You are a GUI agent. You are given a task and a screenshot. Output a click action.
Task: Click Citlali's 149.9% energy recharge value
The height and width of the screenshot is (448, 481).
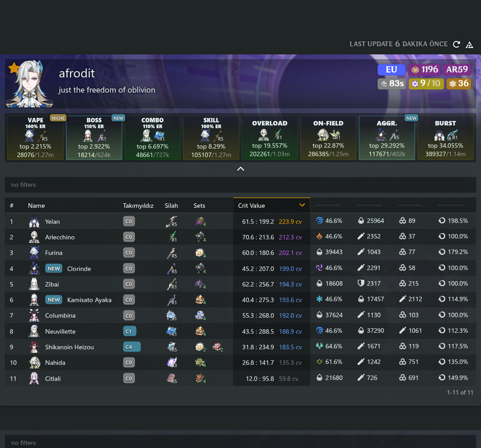tap(458, 378)
